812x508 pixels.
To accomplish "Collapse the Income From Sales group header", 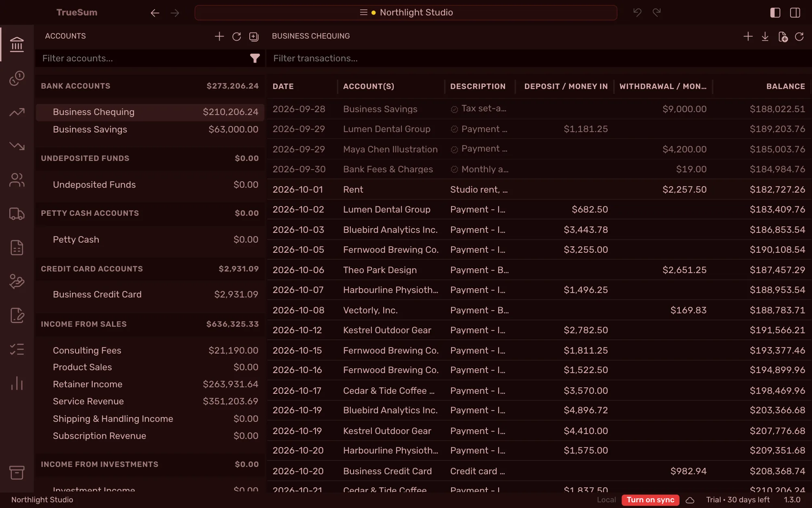I will 150,324.
